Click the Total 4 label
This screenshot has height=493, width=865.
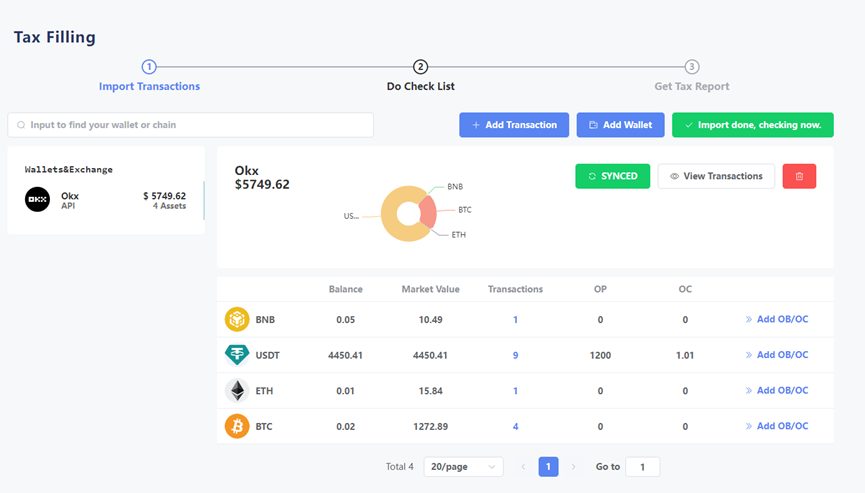coord(399,467)
